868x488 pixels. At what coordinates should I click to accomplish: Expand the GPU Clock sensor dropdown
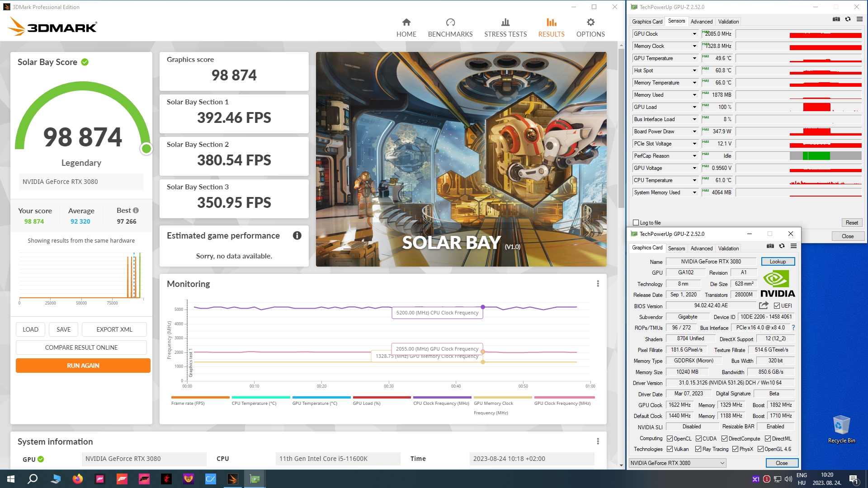click(694, 34)
